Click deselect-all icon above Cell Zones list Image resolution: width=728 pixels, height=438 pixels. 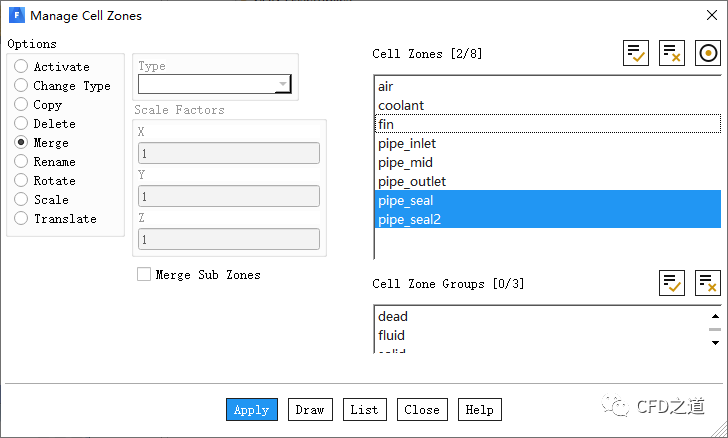click(x=672, y=54)
